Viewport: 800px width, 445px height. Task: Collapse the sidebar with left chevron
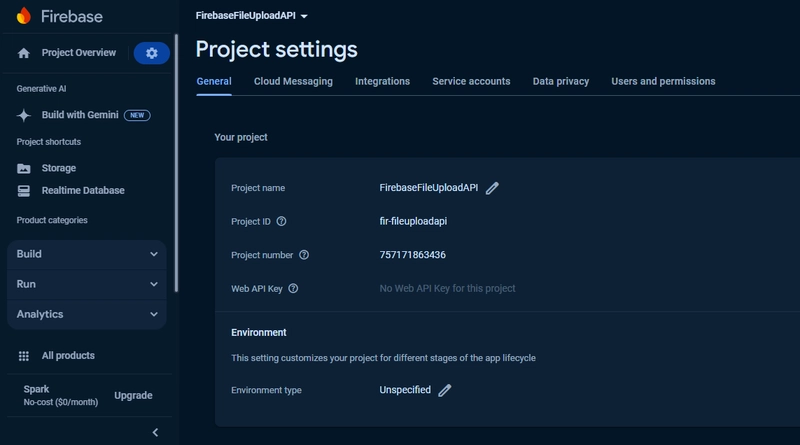coord(155,433)
